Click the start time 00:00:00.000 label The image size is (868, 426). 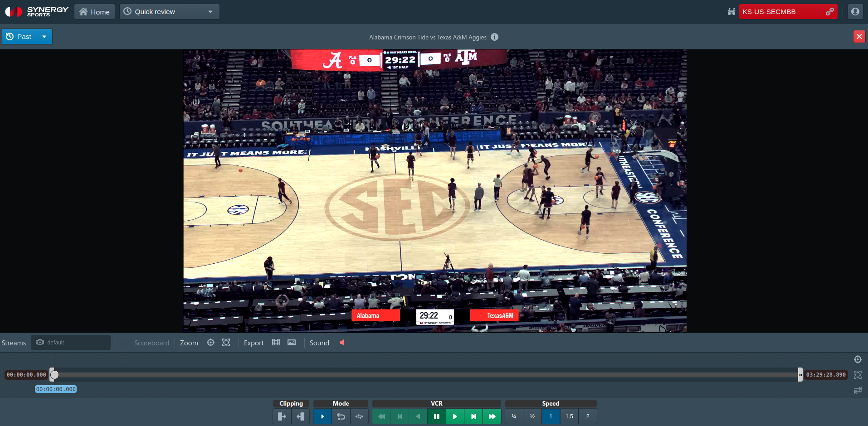click(x=26, y=375)
